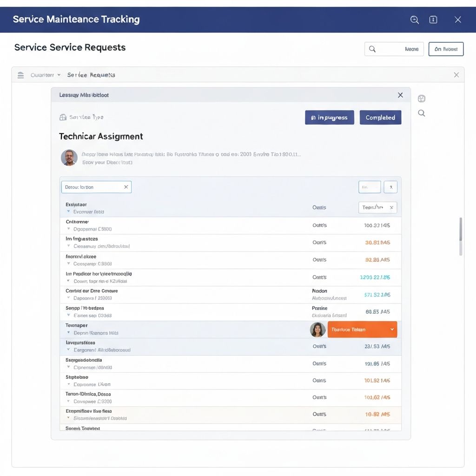This screenshot has width=476, height=476.
Task: Clear the filter field using its X icon
Action: (126, 187)
